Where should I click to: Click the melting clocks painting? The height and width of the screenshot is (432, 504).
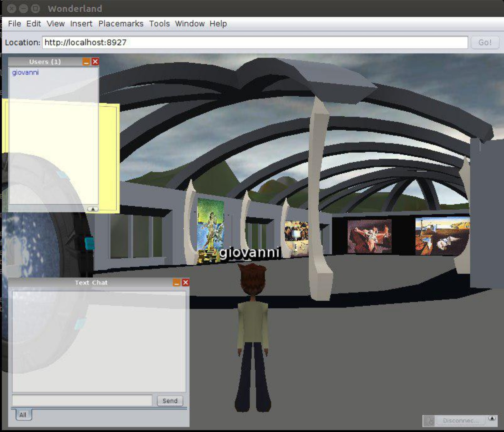point(442,236)
